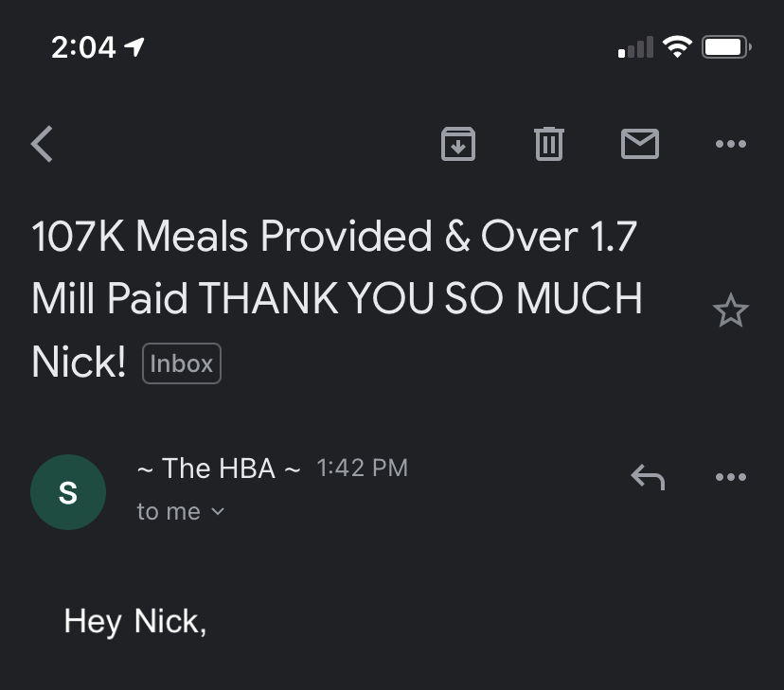This screenshot has width=784, height=690.
Task: Tap the Wi-Fi icon in the status bar
Action: tap(675, 45)
